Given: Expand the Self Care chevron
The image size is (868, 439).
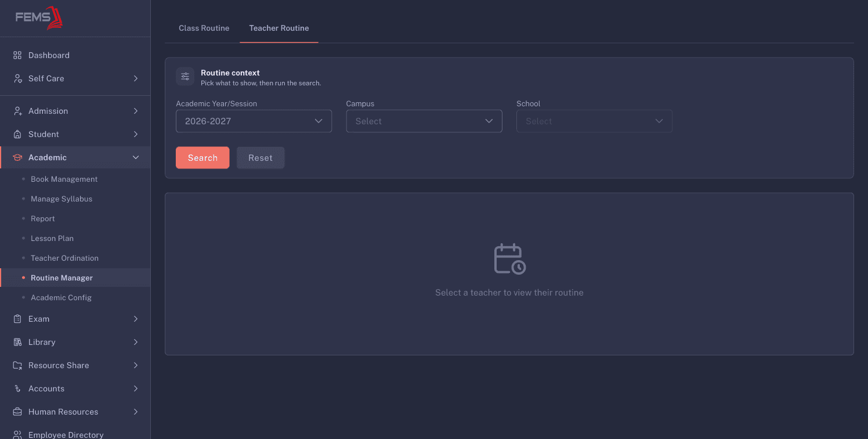Looking at the screenshot, I should [136, 78].
